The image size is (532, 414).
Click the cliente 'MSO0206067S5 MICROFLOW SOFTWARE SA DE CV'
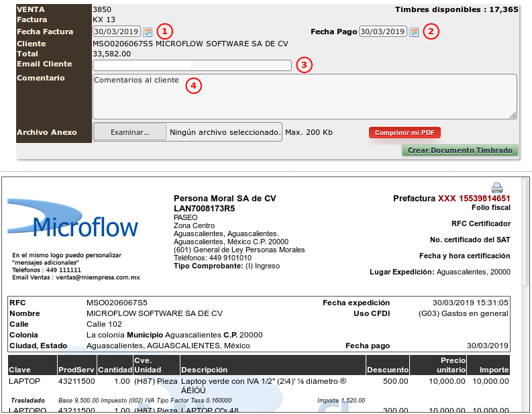191,44
